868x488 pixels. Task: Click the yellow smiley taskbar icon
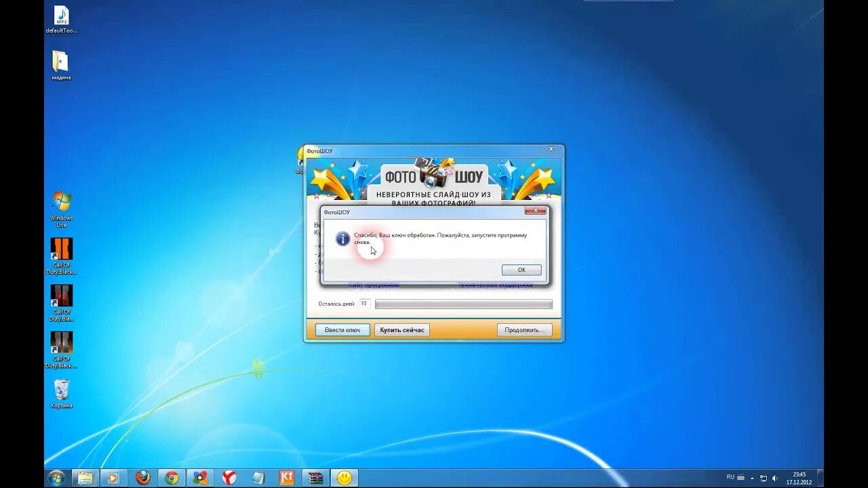click(344, 478)
